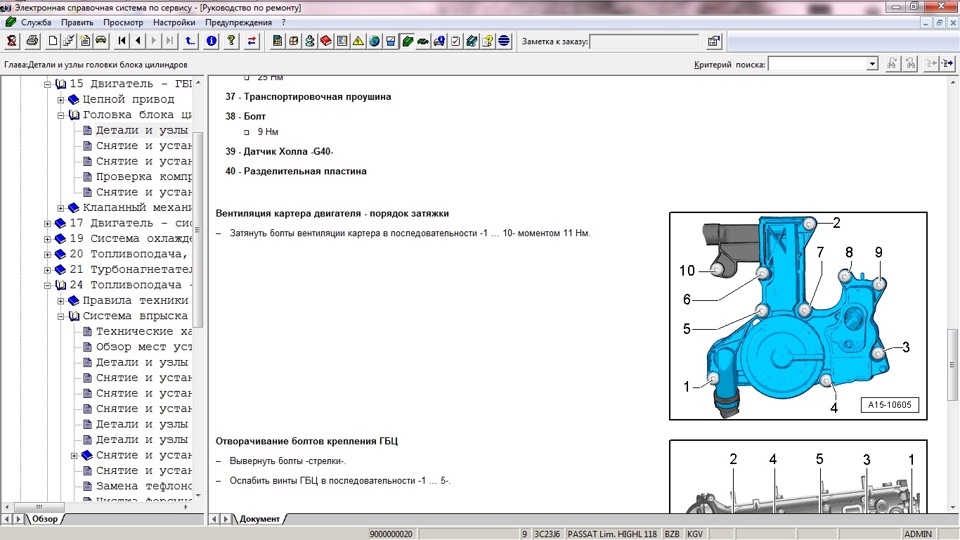Open the 'Предупреждения' menu
The height and width of the screenshot is (540, 960).
point(238,23)
